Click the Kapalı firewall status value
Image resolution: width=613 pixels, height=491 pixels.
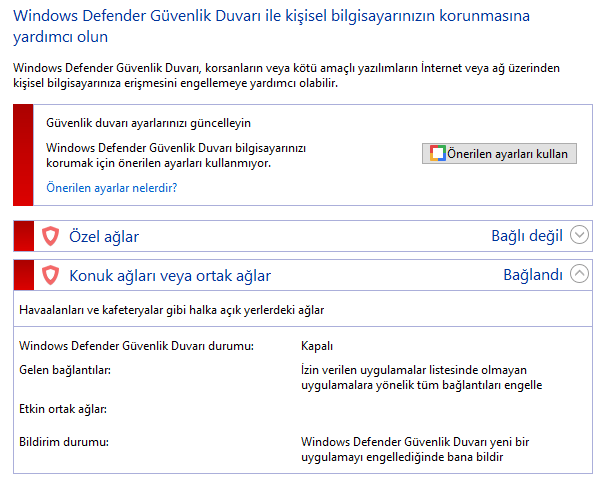(317, 346)
